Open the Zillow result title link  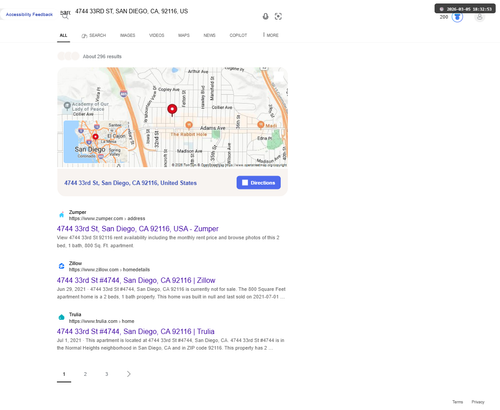click(136, 280)
